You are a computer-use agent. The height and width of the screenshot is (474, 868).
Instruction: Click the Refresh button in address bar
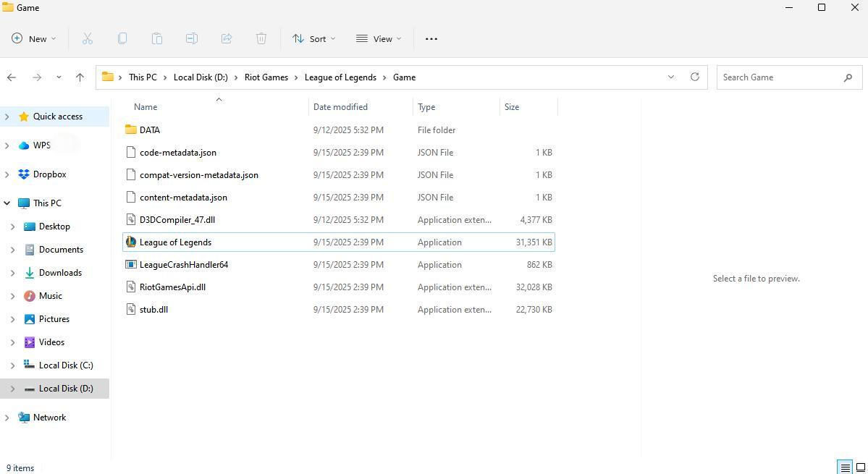pyautogui.click(x=694, y=77)
